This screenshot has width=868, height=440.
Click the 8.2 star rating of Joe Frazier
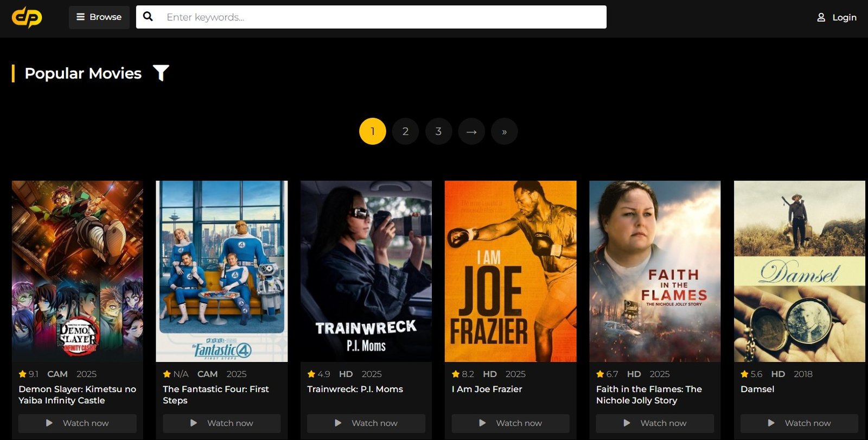click(463, 374)
